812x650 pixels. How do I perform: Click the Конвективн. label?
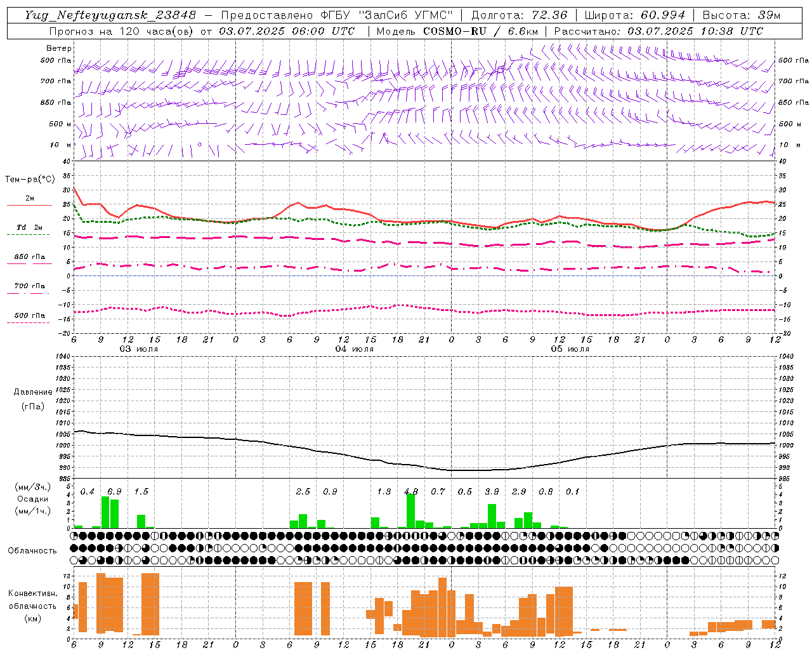(33, 594)
